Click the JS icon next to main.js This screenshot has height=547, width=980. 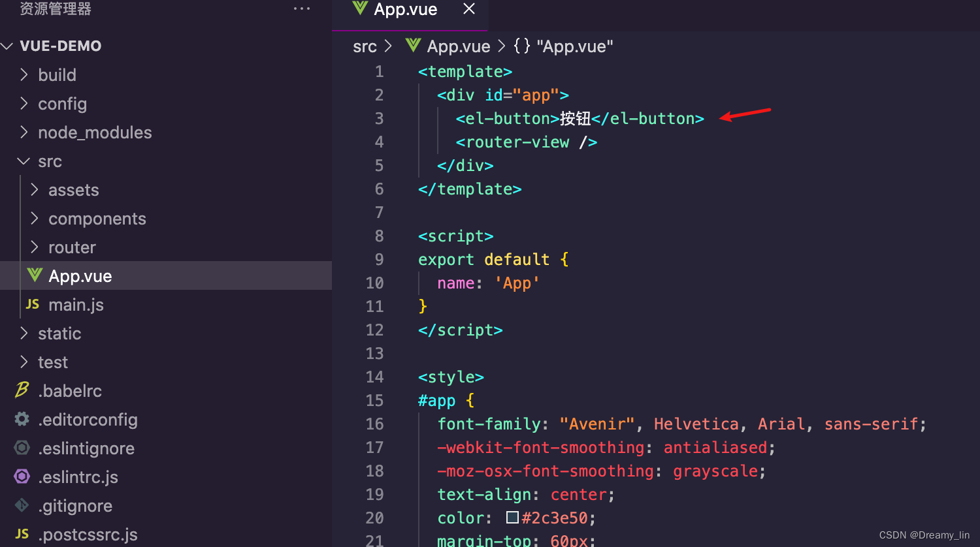coord(33,304)
